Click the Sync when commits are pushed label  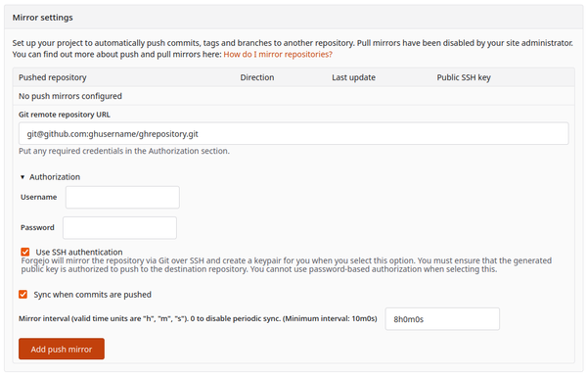click(93, 295)
